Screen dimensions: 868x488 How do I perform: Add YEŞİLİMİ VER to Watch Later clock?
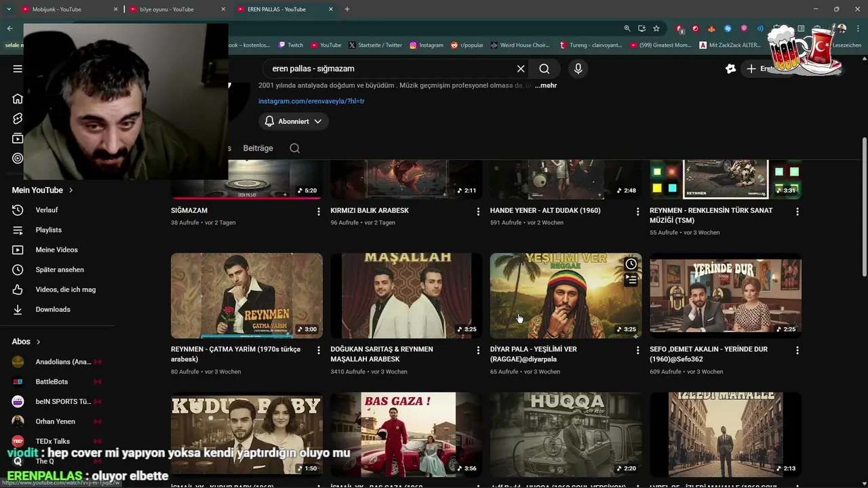coord(631,264)
